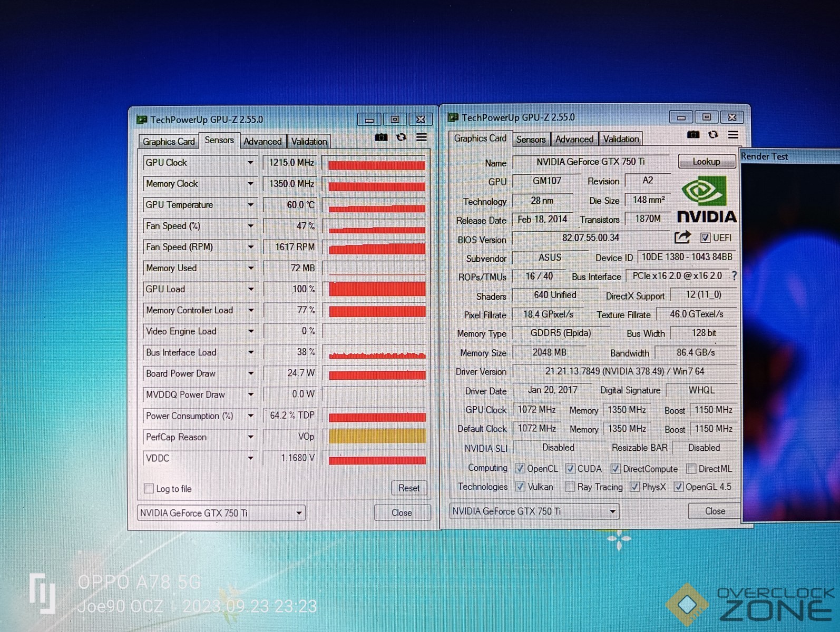Open hamburger menu in Sensors window
840x632 pixels.
422,137
